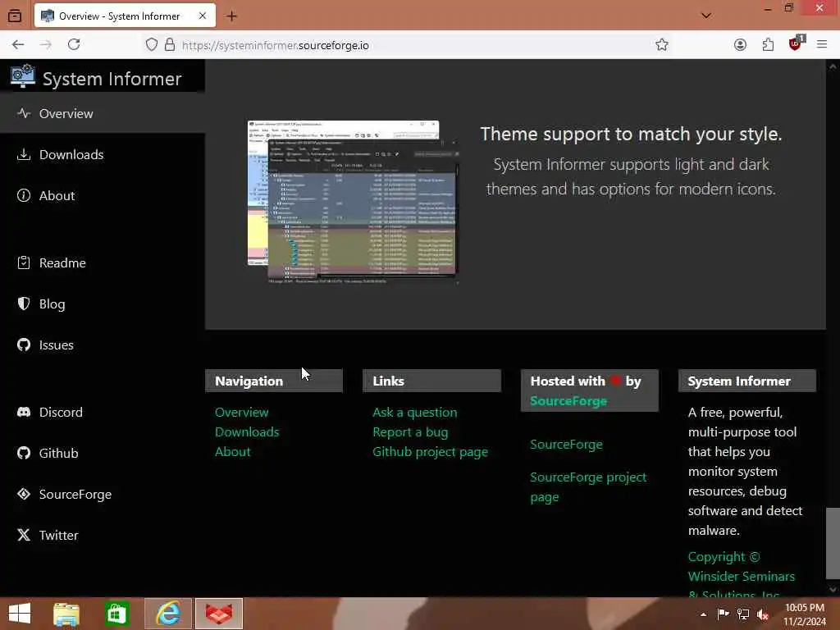Click the site padlock icon

[170, 44]
